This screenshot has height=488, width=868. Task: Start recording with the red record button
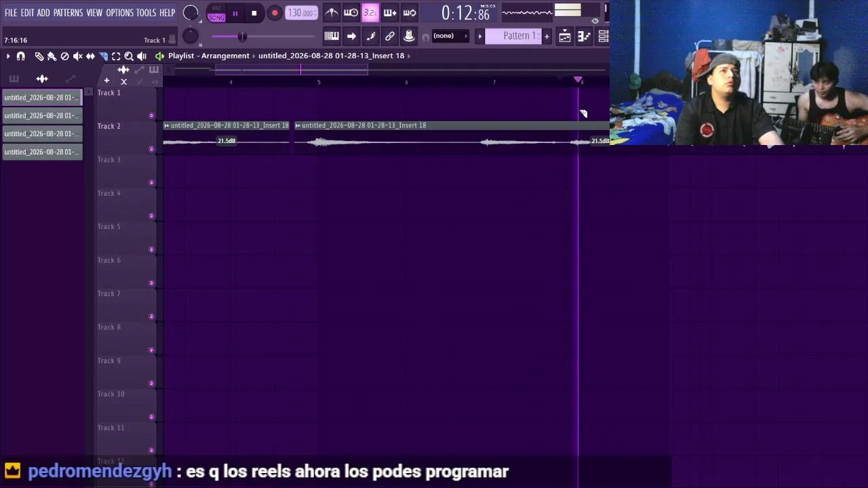pos(275,13)
